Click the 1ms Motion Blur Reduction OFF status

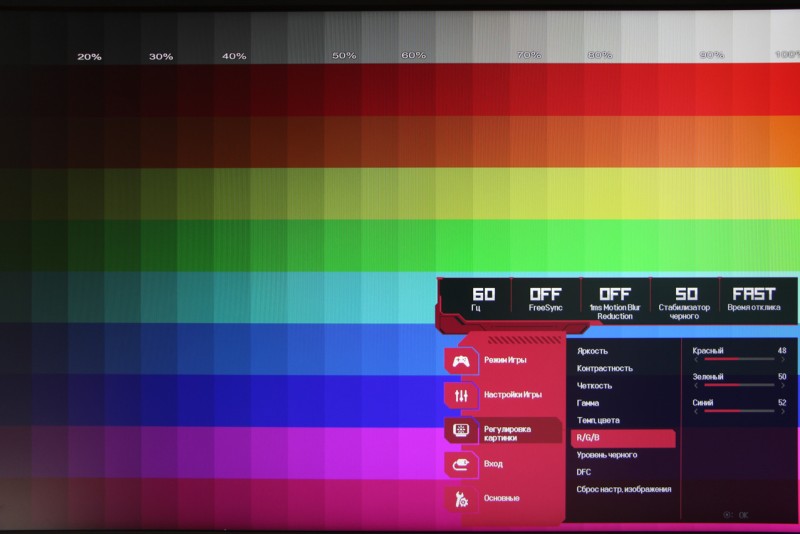point(615,303)
